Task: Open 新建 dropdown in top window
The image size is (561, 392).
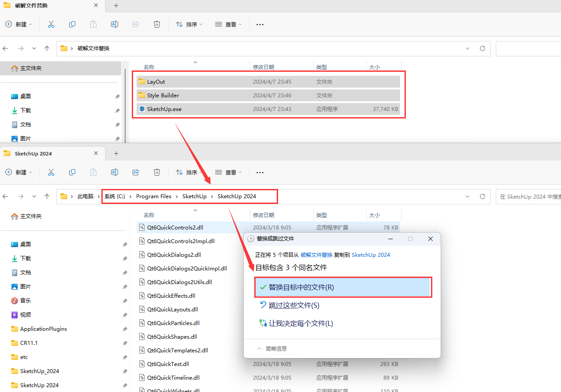Action: tap(19, 24)
